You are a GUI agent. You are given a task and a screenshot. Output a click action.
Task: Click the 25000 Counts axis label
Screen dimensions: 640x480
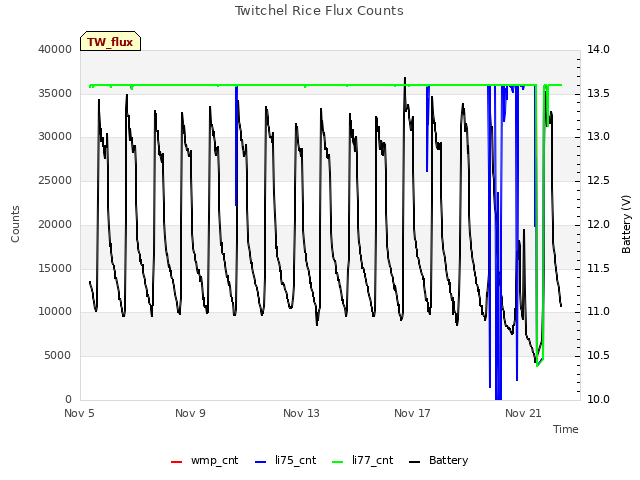pyautogui.click(x=55, y=180)
